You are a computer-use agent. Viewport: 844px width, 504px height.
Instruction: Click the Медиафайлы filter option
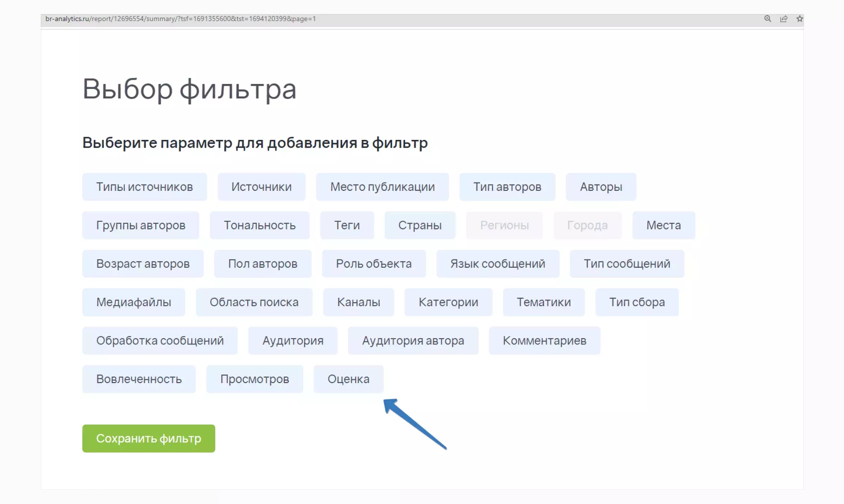[134, 302]
